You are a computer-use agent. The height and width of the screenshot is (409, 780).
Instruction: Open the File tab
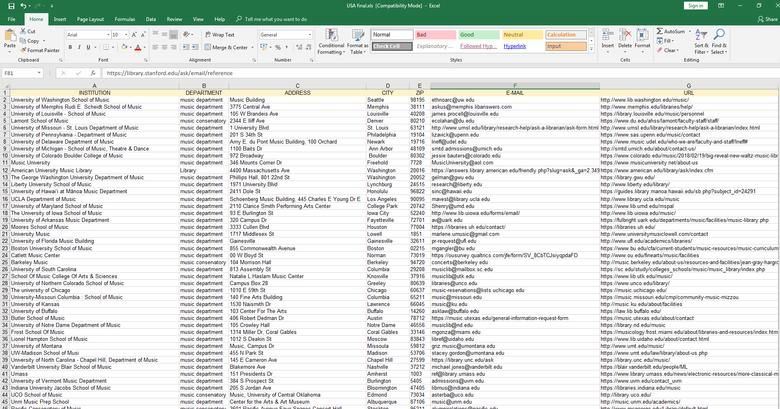pyautogui.click(x=11, y=19)
